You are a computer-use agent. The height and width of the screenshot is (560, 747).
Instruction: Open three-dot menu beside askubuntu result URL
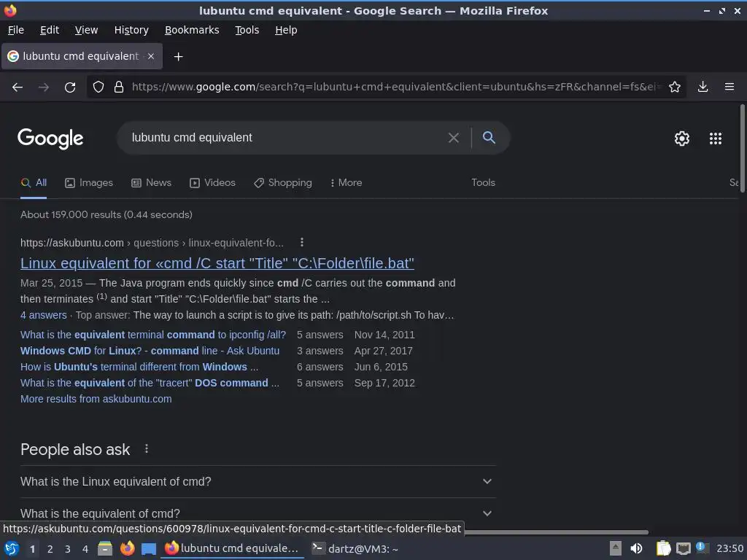tap(301, 242)
